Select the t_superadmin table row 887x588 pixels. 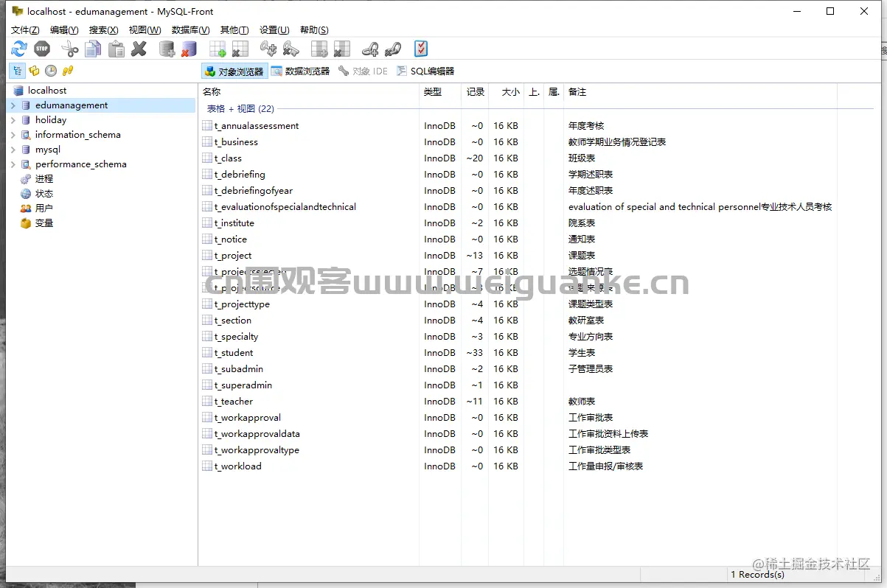(518, 385)
